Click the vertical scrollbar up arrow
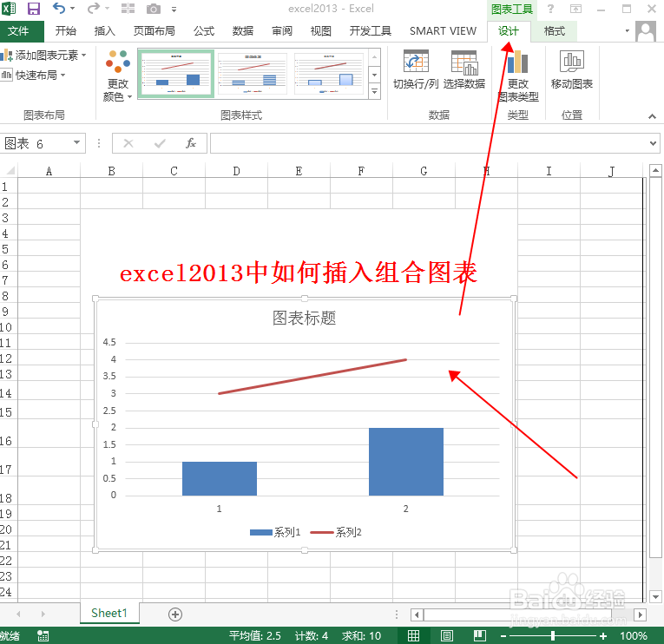The height and width of the screenshot is (644, 664). (x=655, y=171)
